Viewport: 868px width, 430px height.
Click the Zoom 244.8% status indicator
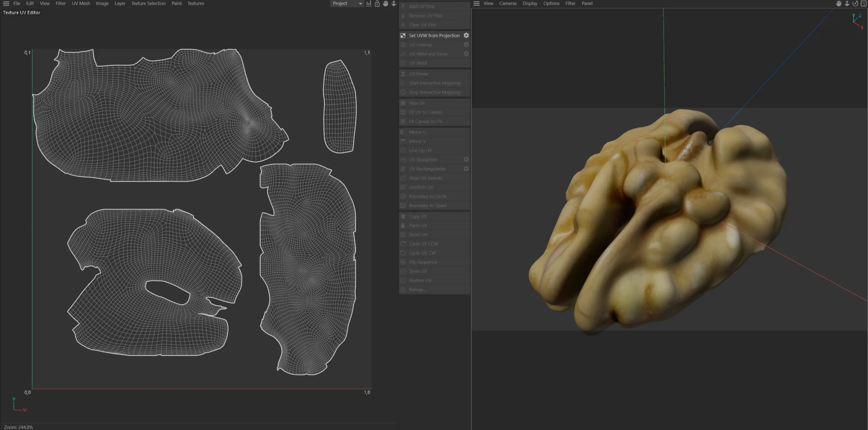(18, 427)
